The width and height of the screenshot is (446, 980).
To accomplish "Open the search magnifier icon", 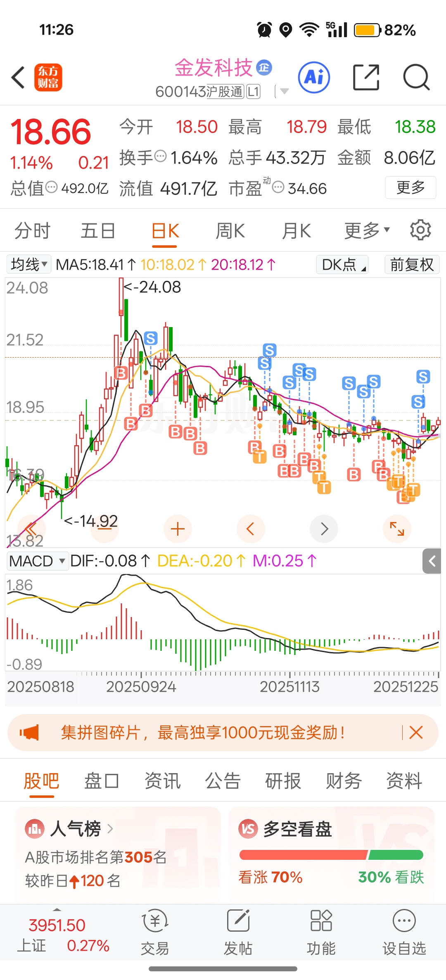I will pos(416,77).
